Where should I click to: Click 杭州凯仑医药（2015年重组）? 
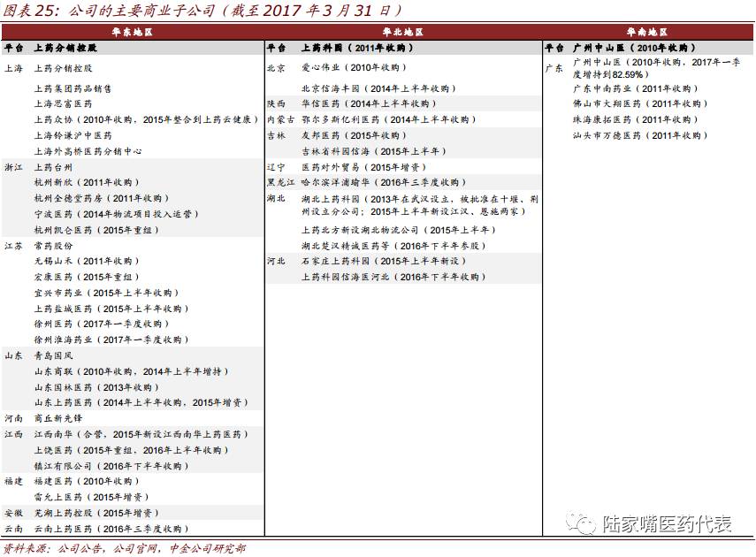coord(96,230)
